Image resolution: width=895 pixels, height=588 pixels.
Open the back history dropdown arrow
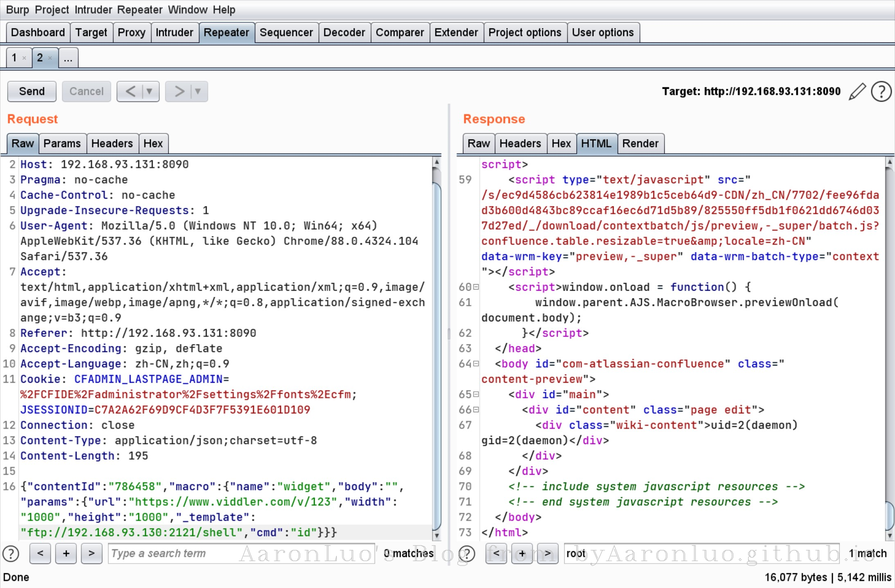click(150, 91)
